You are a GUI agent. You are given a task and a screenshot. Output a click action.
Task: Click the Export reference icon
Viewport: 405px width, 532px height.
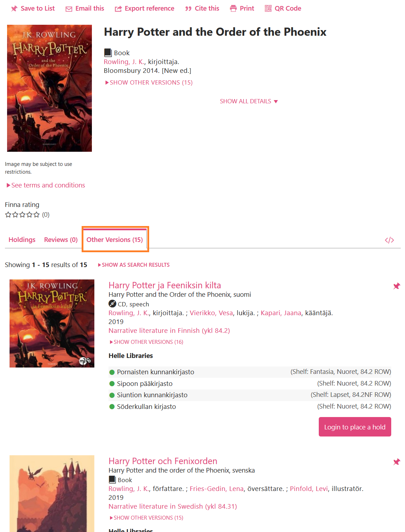point(118,9)
